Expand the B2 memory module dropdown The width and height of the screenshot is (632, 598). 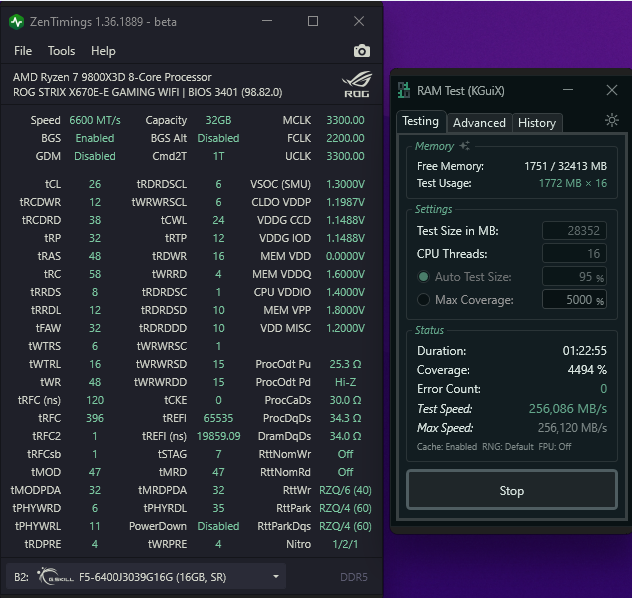[x=146, y=577]
